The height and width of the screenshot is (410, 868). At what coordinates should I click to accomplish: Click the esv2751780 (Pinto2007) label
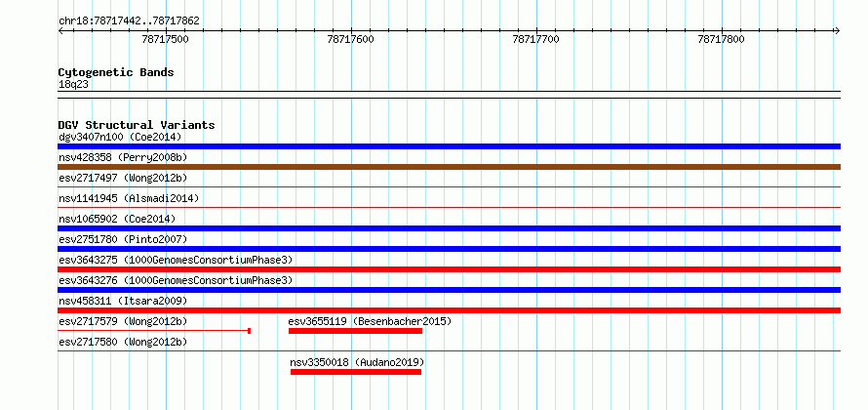(x=123, y=239)
